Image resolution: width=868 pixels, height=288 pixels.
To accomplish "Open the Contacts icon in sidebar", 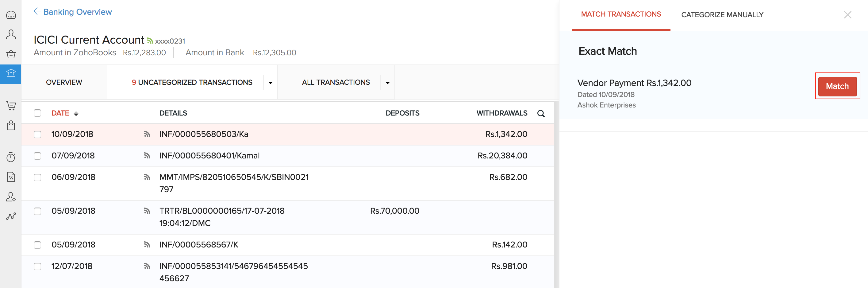I will click(x=11, y=34).
